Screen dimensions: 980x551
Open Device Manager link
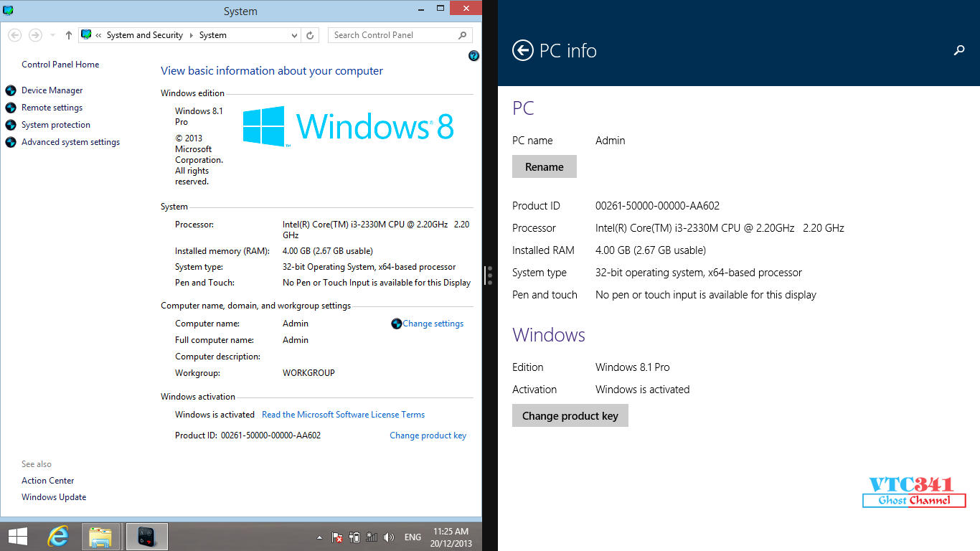point(52,90)
